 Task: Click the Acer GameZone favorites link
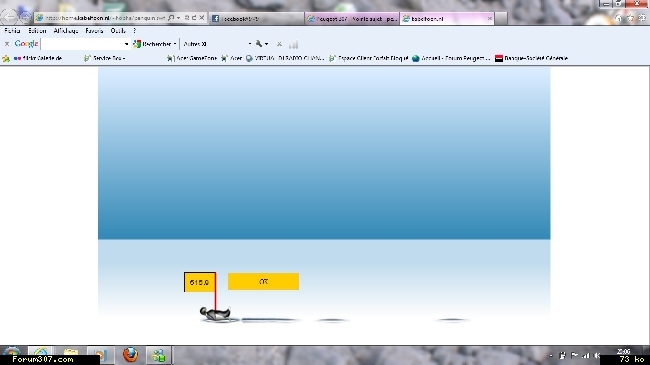[x=192, y=58]
